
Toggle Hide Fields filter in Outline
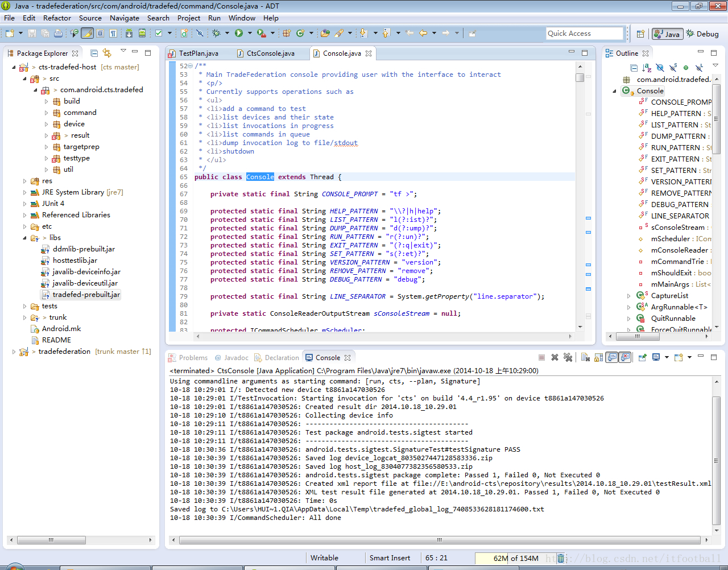tap(660, 68)
